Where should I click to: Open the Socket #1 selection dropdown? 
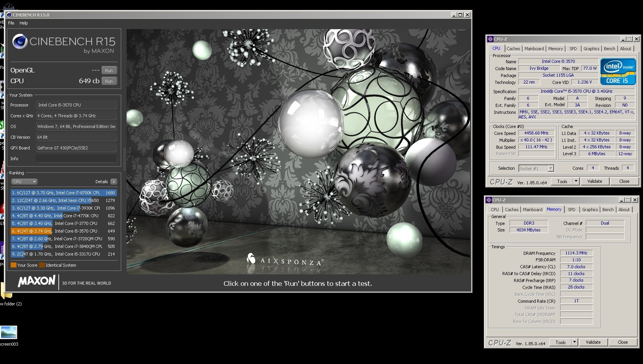536,168
